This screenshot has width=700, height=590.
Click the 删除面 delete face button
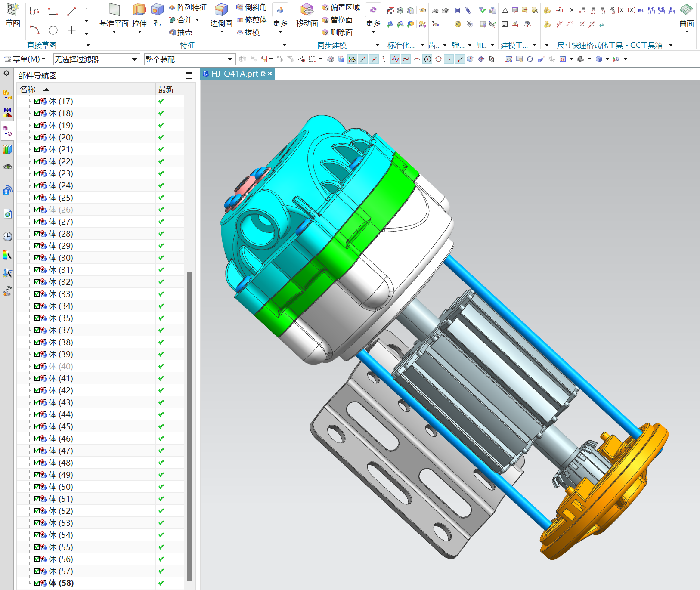pyautogui.click(x=337, y=32)
